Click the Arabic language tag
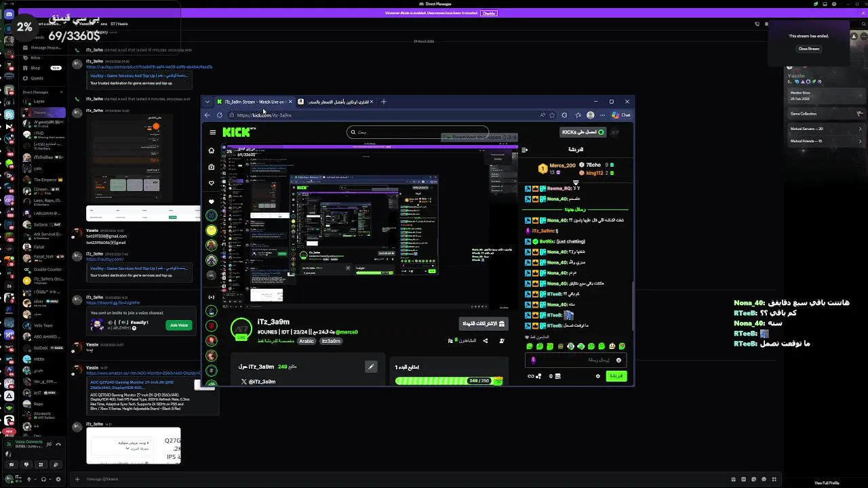This screenshot has height=488, width=868. click(307, 341)
